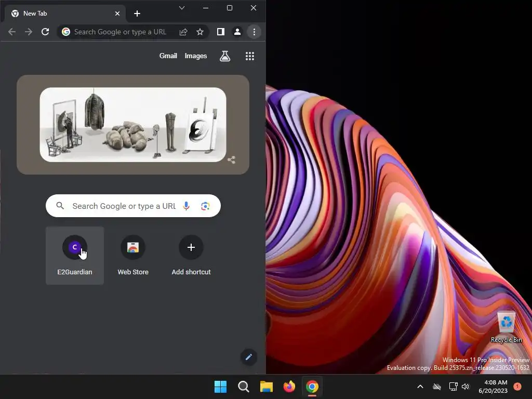Close the New Tab tab

coord(117,14)
